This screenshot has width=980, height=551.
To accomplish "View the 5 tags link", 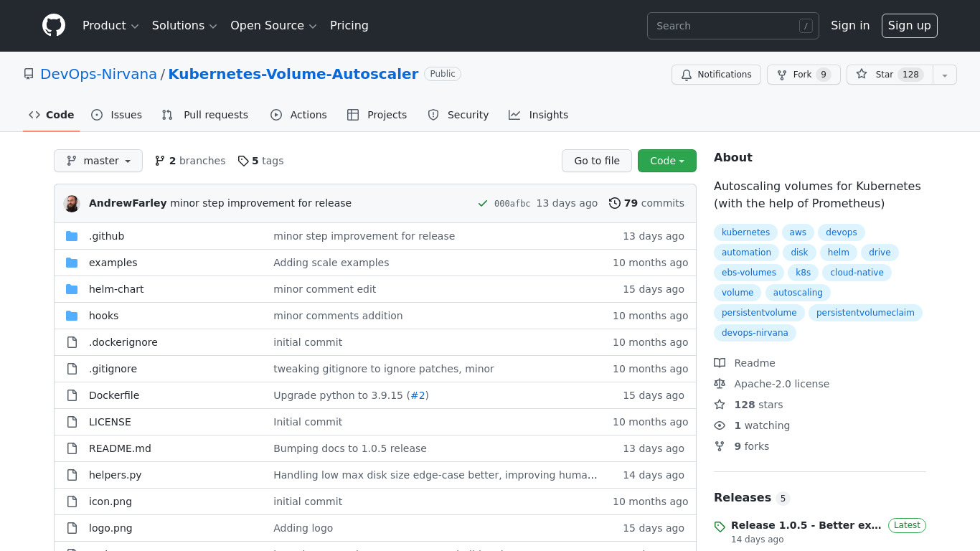I will [x=260, y=161].
